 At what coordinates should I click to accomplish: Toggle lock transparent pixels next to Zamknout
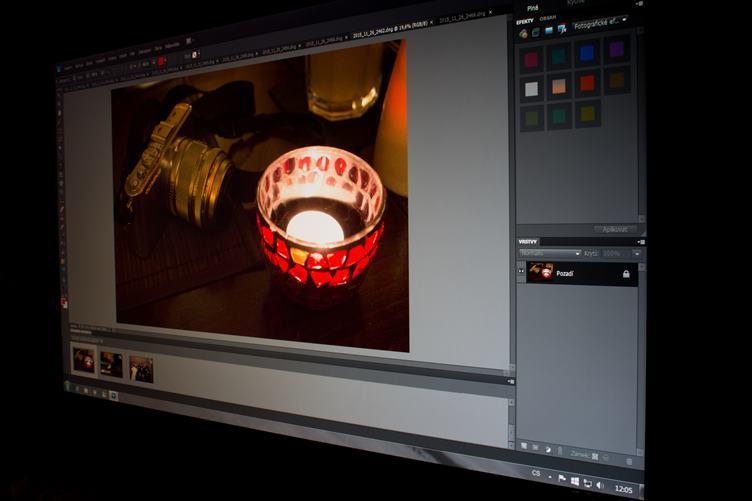point(595,456)
